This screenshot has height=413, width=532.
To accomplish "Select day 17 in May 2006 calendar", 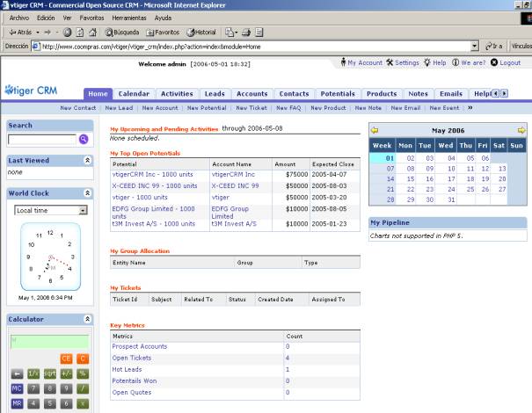I will click(451, 179).
